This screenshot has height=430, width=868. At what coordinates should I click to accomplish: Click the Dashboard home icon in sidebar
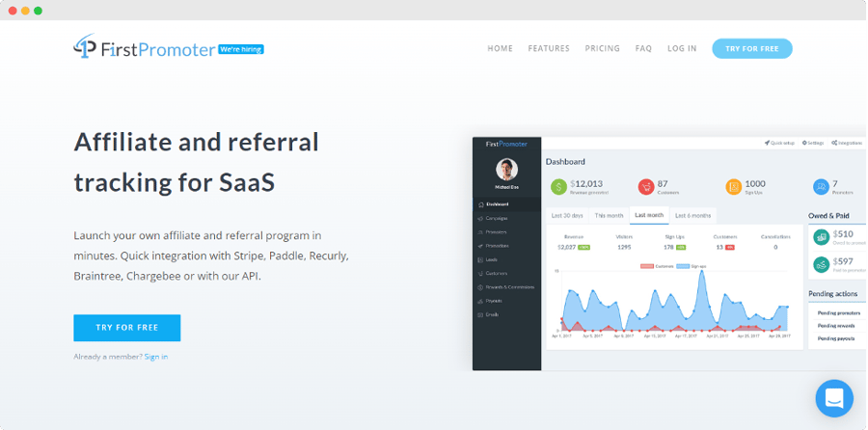pyautogui.click(x=480, y=204)
